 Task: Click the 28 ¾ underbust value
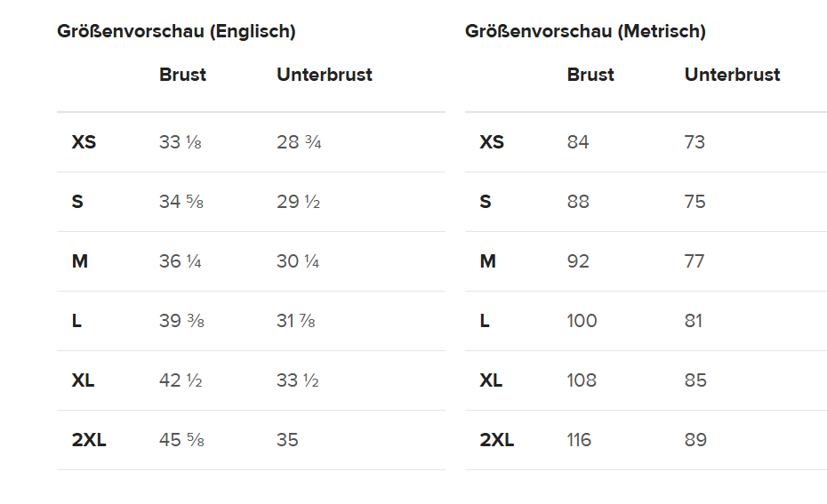click(x=299, y=142)
